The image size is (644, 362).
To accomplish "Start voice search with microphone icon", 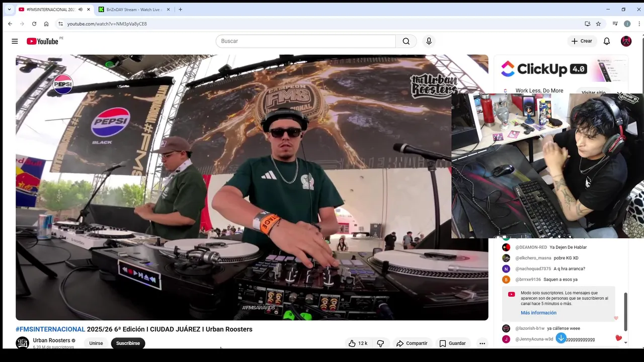I will 429,41.
